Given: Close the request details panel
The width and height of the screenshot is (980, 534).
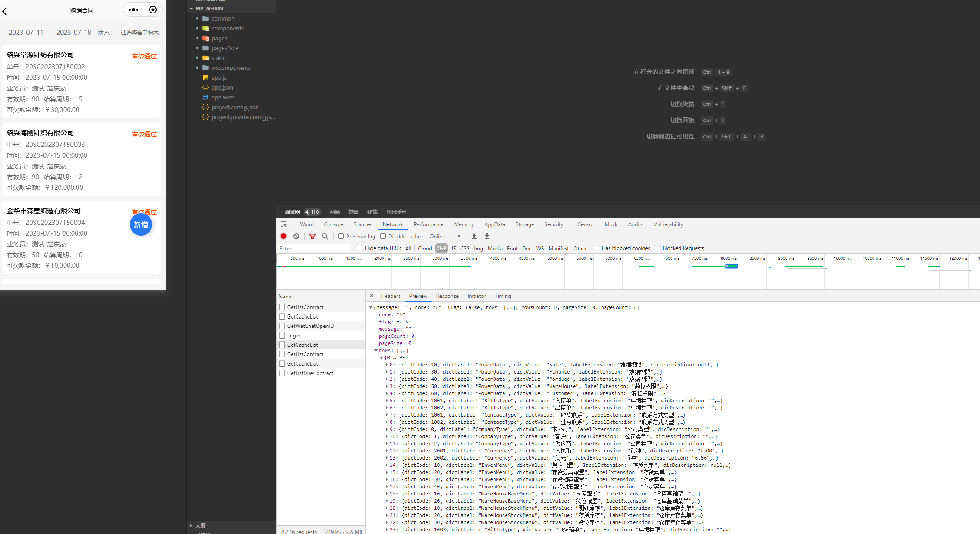Looking at the screenshot, I should coord(372,296).
